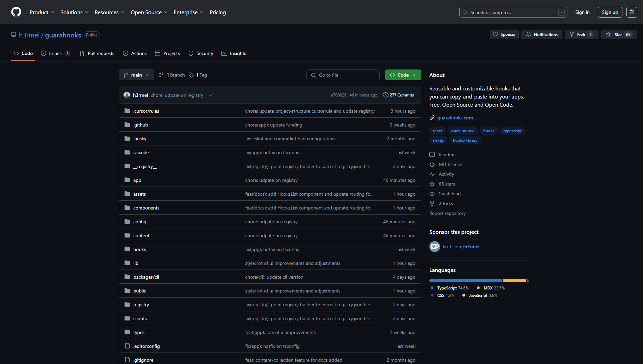
Task: Click the heart icon on the Sponsor button
Action: pyautogui.click(x=495, y=34)
